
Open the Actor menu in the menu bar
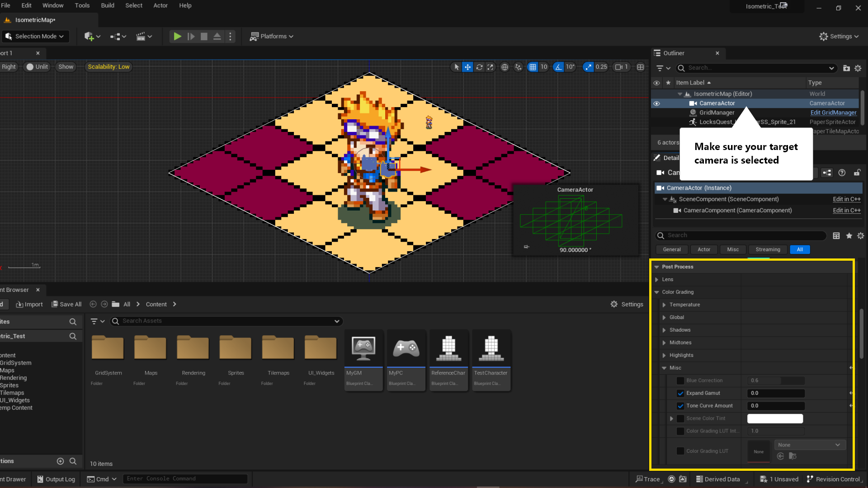[x=160, y=5]
